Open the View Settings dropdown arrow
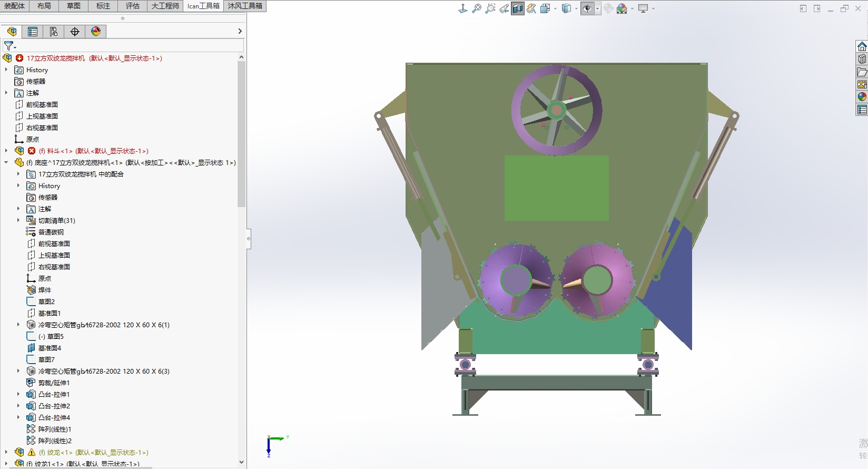The image size is (868, 469). coord(653,8)
